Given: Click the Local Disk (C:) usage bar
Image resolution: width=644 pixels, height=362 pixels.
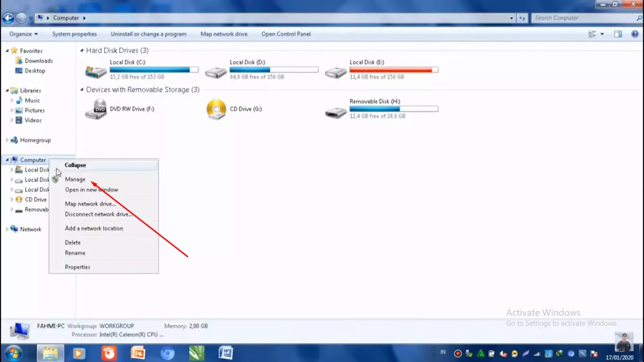Looking at the screenshot, I should [154, 70].
